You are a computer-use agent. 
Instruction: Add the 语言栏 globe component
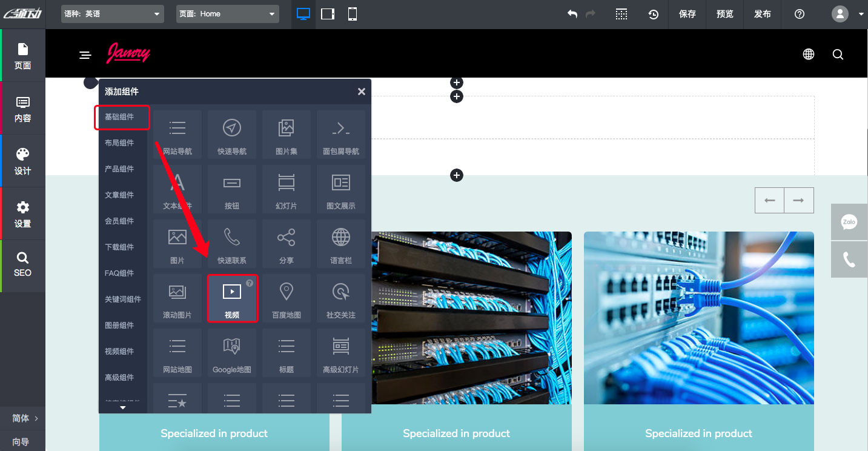pyautogui.click(x=341, y=243)
